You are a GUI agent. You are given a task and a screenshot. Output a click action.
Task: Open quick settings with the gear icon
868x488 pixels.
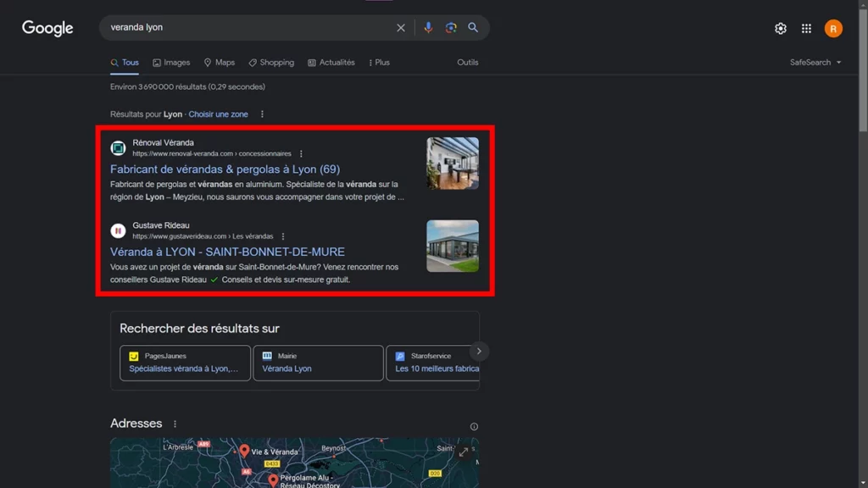[x=780, y=27]
